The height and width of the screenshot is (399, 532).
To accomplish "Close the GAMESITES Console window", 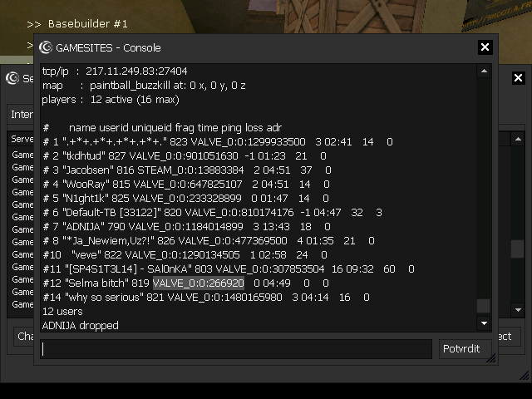I will [485, 47].
